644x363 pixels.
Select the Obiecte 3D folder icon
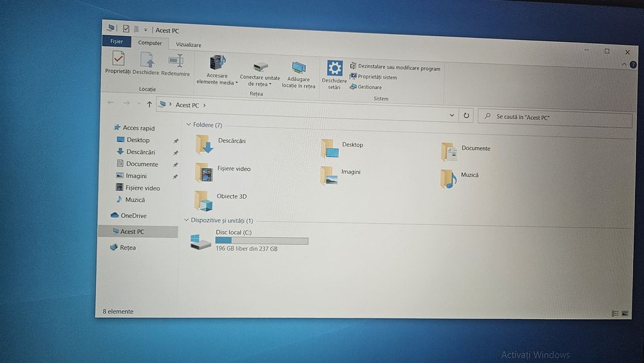204,201
